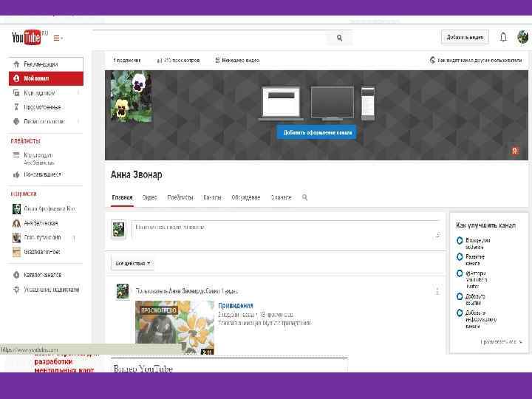
Task: Click the Просмотреть все link in the tips panel
Action: tap(502, 341)
